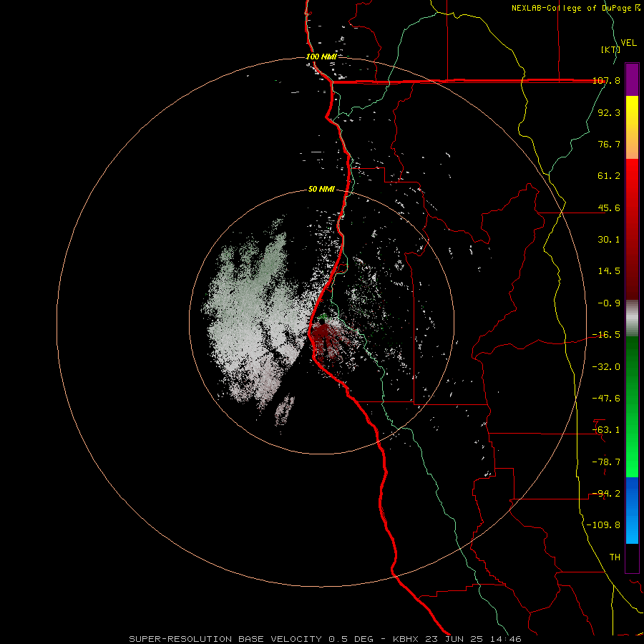Click the yellow-orange color band in legend
644x644 pixels.
pos(632,127)
